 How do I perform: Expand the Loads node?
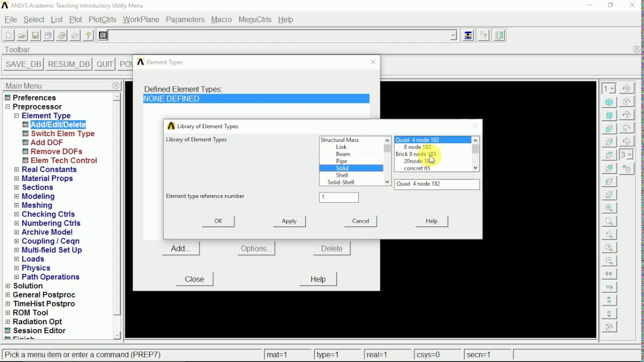click(x=17, y=259)
